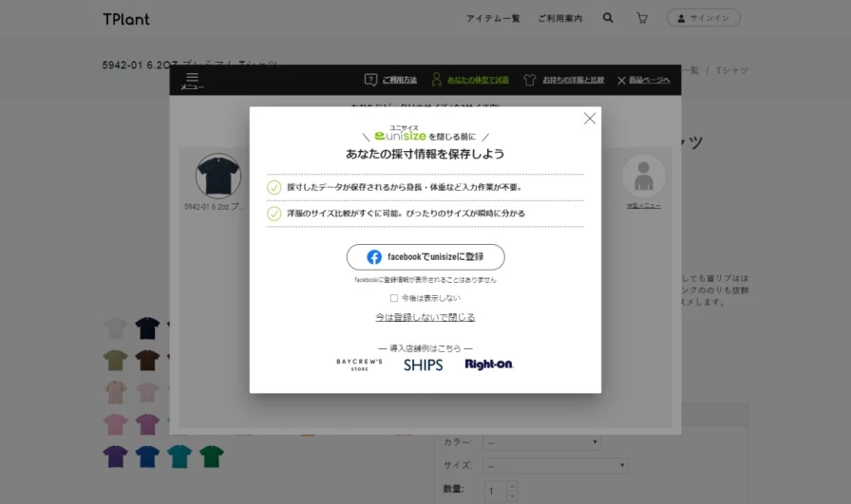Click the facebookでunisizeに登録 button
This screenshot has height=504, width=851.
point(425,257)
